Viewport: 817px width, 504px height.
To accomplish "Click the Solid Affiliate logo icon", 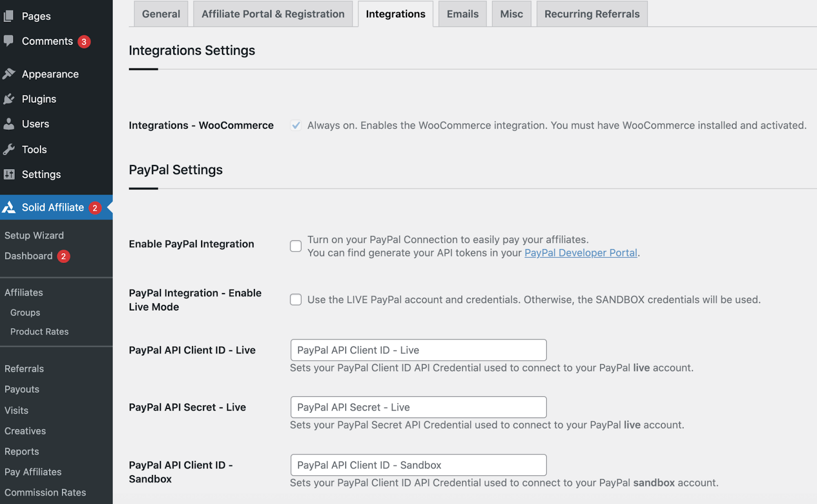I will tap(9, 207).
